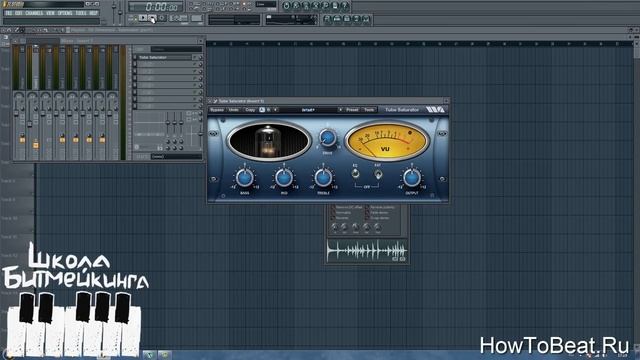This screenshot has height=360, width=640.
Task: Toggle the mute LED of first mixer track
Action: pos(22,140)
